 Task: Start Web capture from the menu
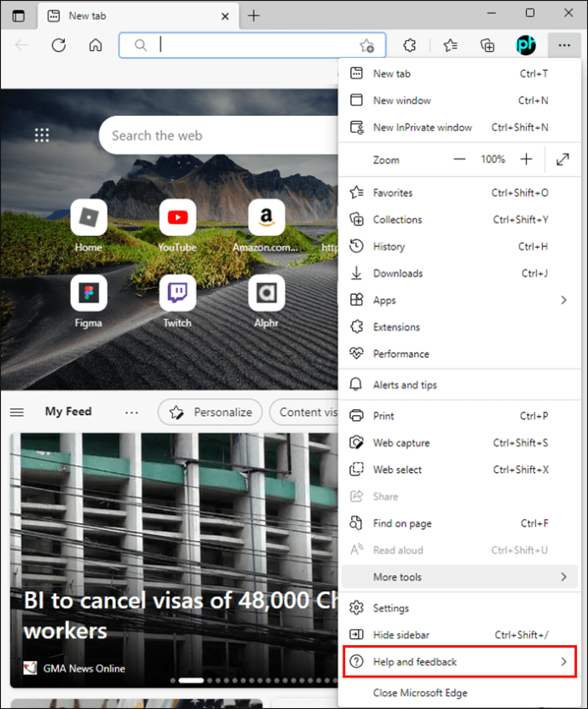459,442
